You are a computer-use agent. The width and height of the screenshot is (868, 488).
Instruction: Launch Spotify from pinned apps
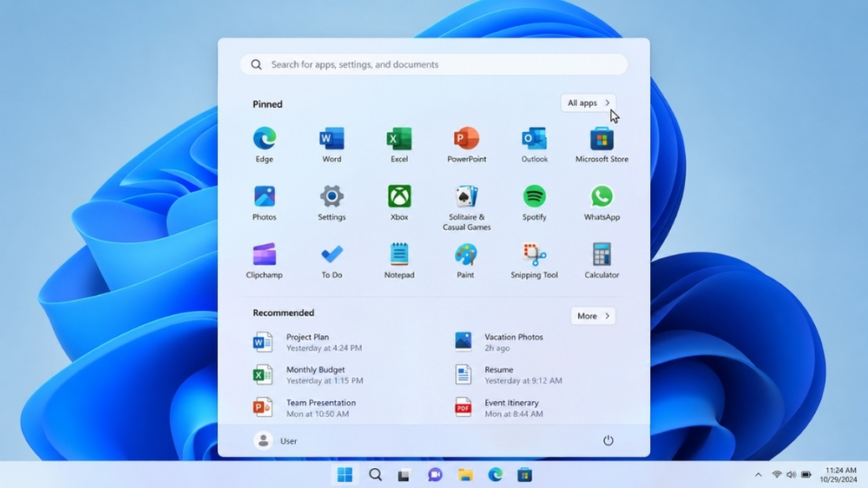pyautogui.click(x=534, y=202)
